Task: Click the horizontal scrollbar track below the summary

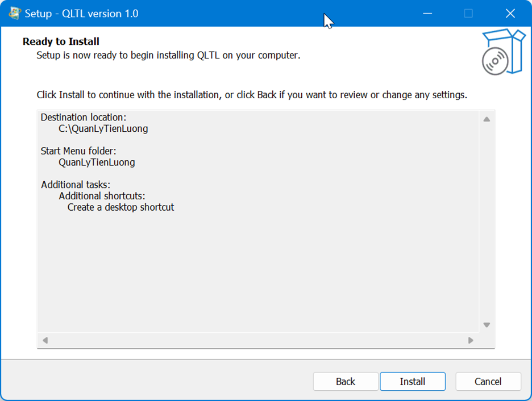Action: click(x=256, y=340)
